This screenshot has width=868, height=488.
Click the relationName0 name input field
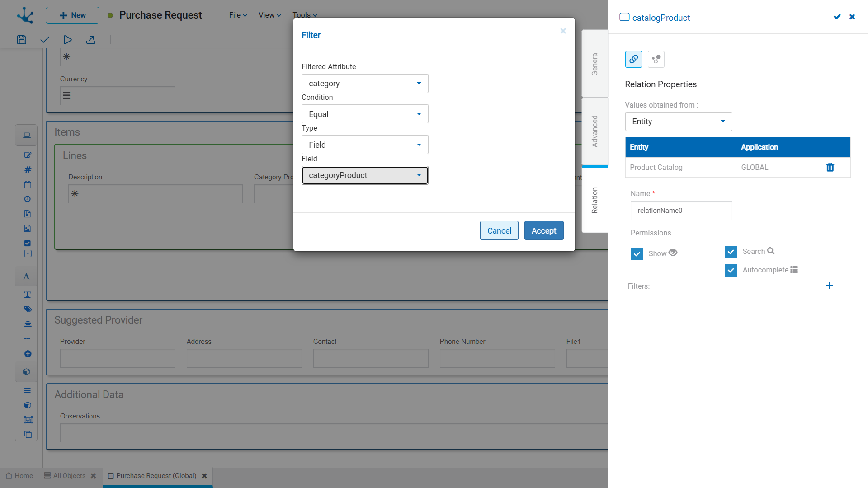(x=681, y=211)
